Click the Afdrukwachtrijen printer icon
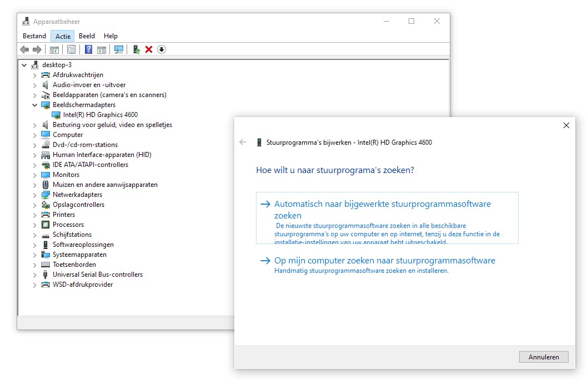Image resolution: width=588 pixels, height=386 pixels. pos(46,75)
